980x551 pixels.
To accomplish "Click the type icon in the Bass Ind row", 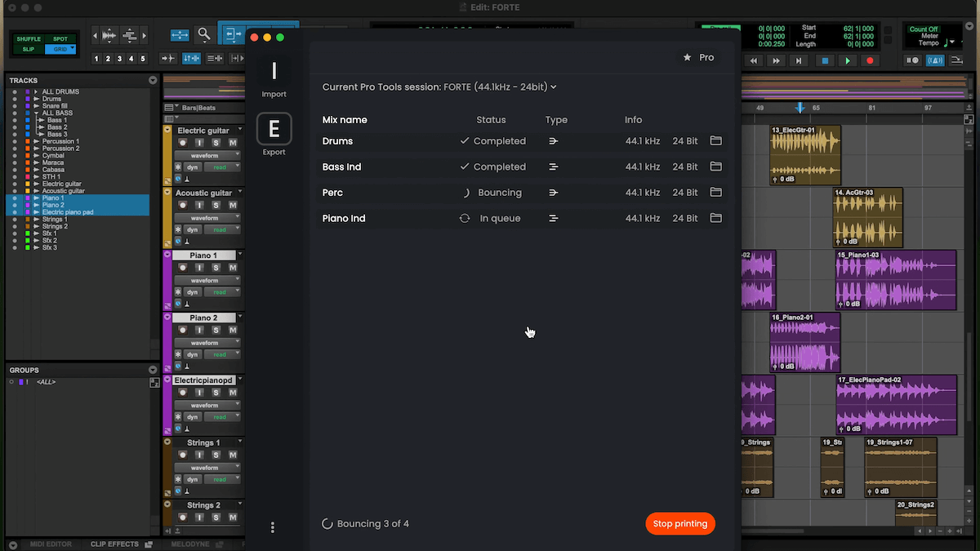I will [x=554, y=167].
